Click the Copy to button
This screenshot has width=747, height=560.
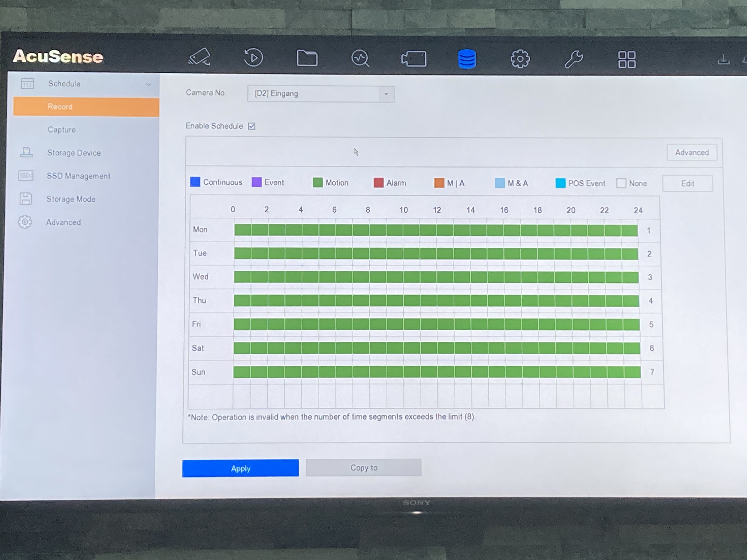[364, 468]
